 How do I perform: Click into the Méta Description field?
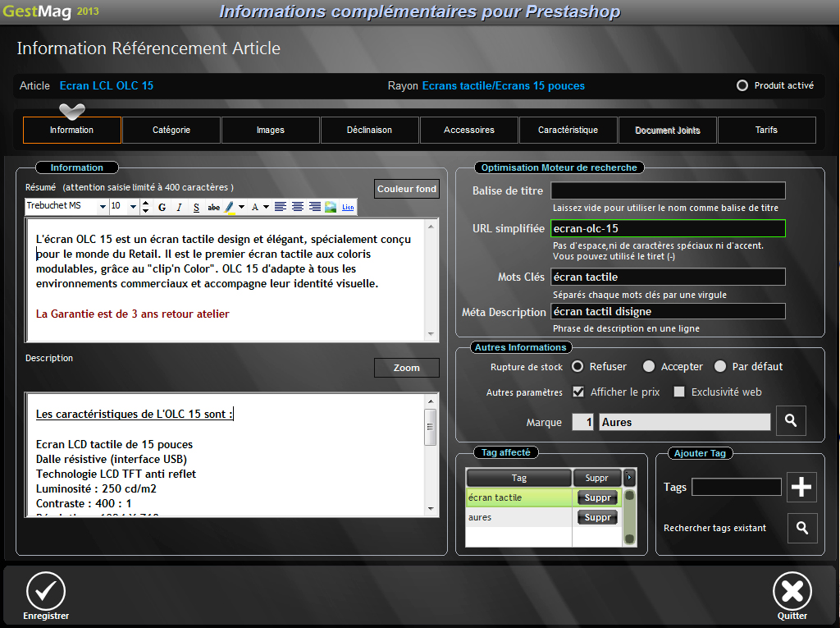point(668,311)
